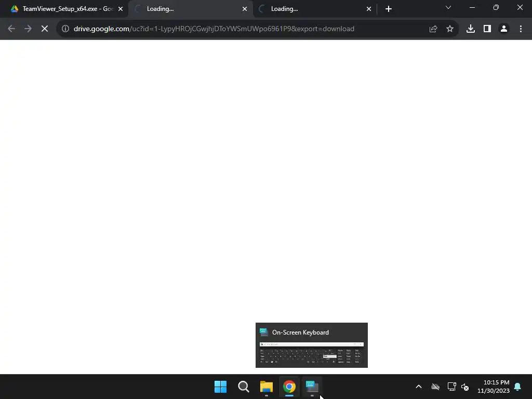532x399 pixels.
Task: Open Chrome three-dot menu
Action: click(521, 29)
